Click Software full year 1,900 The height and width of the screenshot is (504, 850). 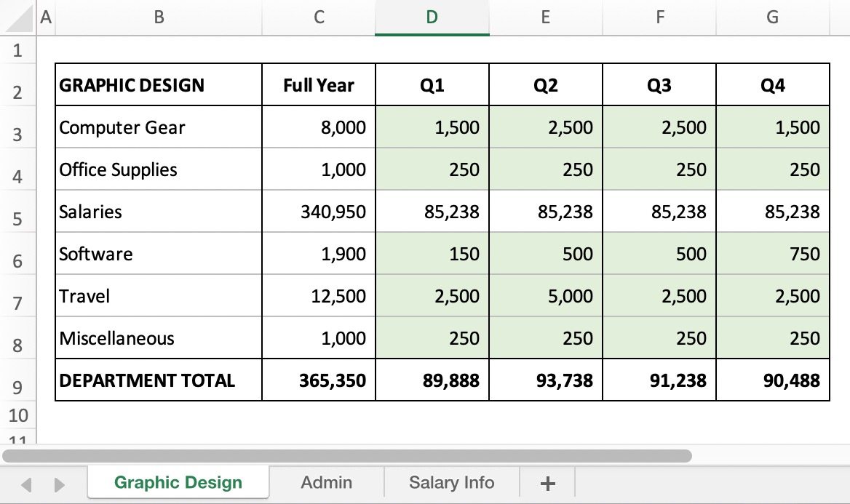319,254
